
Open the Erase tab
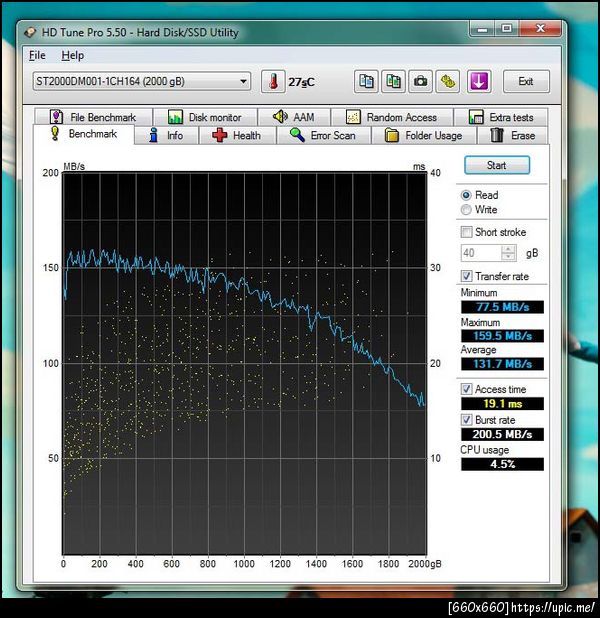tap(512, 136)
